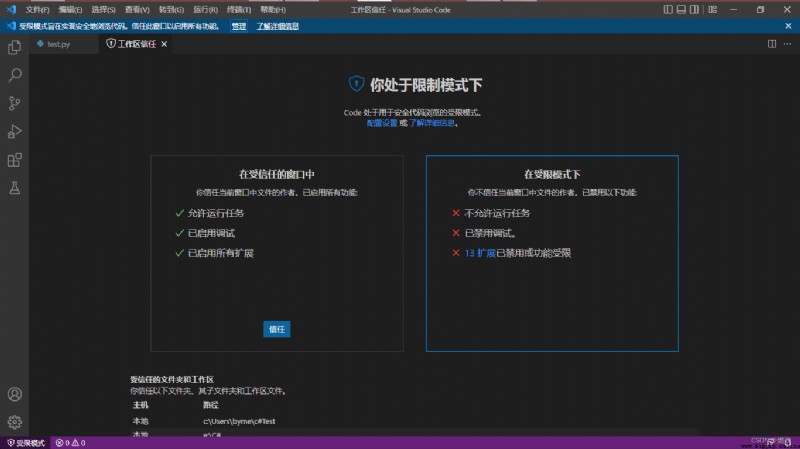
Task: Toggle panel layout icon
Action: point(681,9)
